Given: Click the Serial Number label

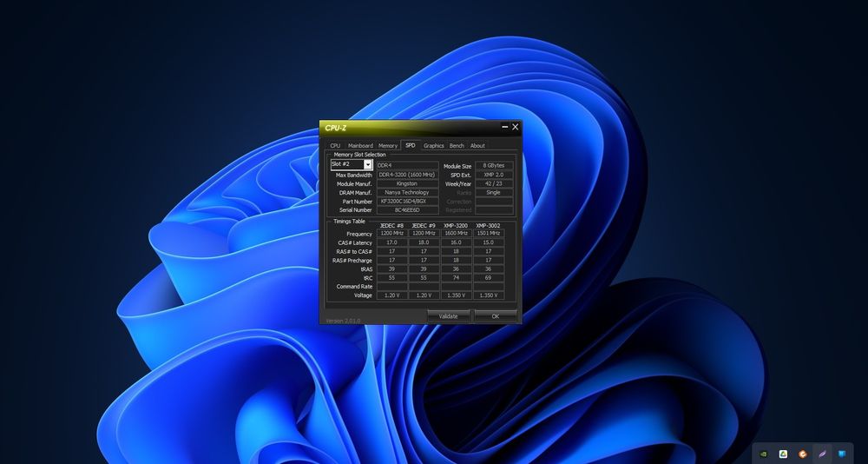Looking at the screenshot, I should tap(355, 210).
